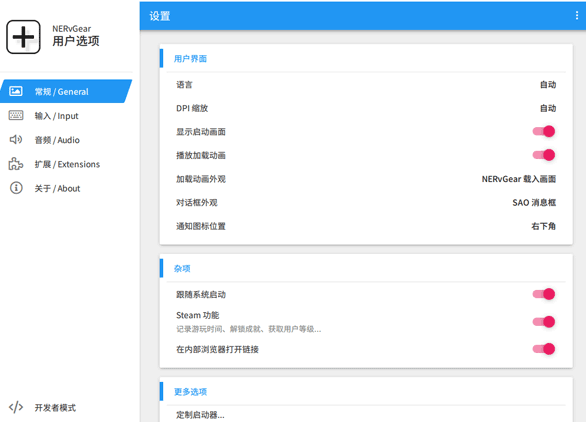Click the puzzle piece Extensions icon
Image resolution: width=586 pixels, height=422 pixels.
point(16,164)
